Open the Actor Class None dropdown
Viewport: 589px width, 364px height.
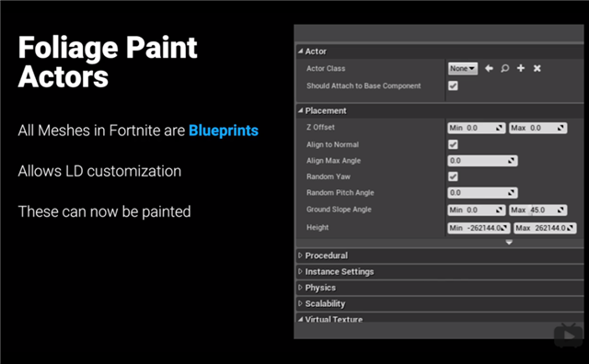click(x=463, y=68)
